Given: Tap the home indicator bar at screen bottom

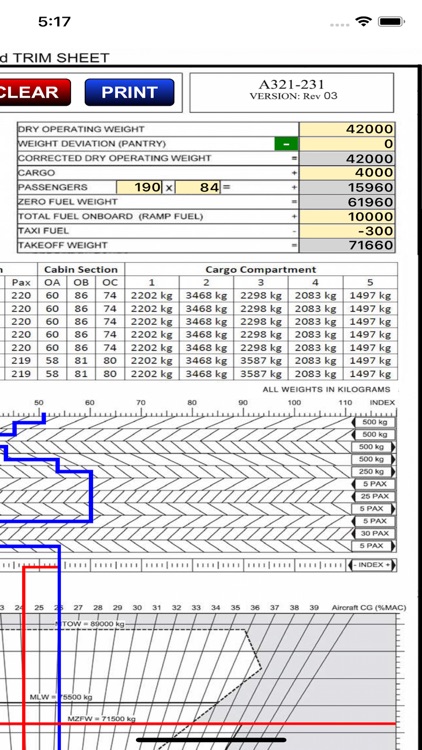Looking at the screenshot, I should coord(211,740).
